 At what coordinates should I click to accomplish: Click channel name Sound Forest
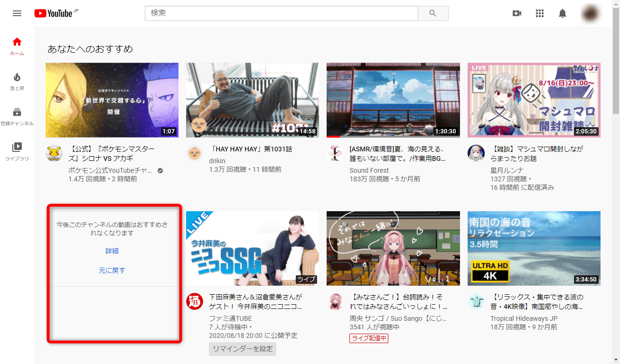(x=369, y=170)
